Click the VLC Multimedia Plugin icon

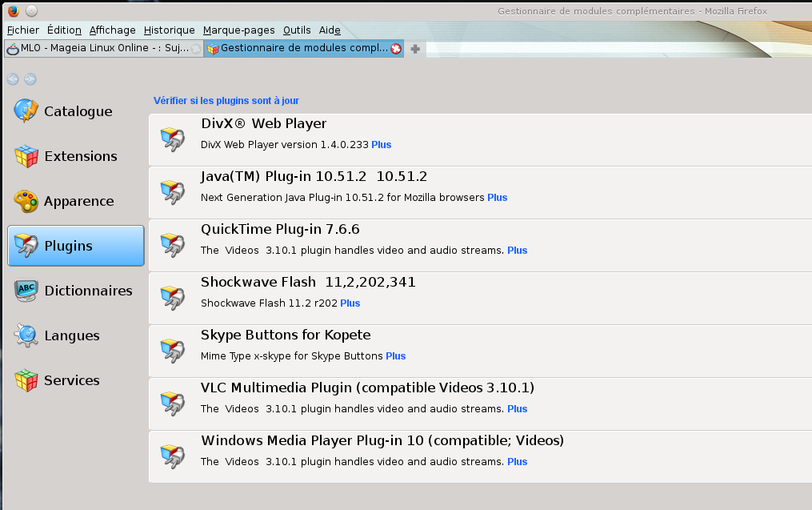pyautogui.click(x=173, y=404)
